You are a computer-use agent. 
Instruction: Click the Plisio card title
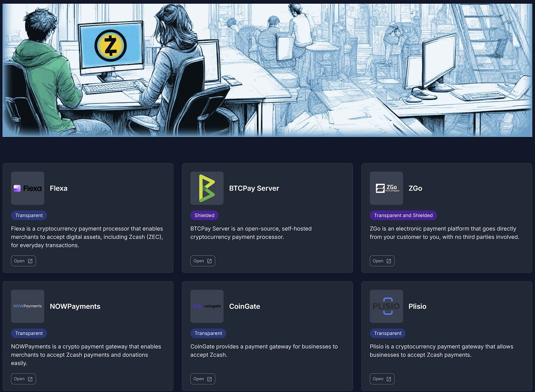(417, 306)
